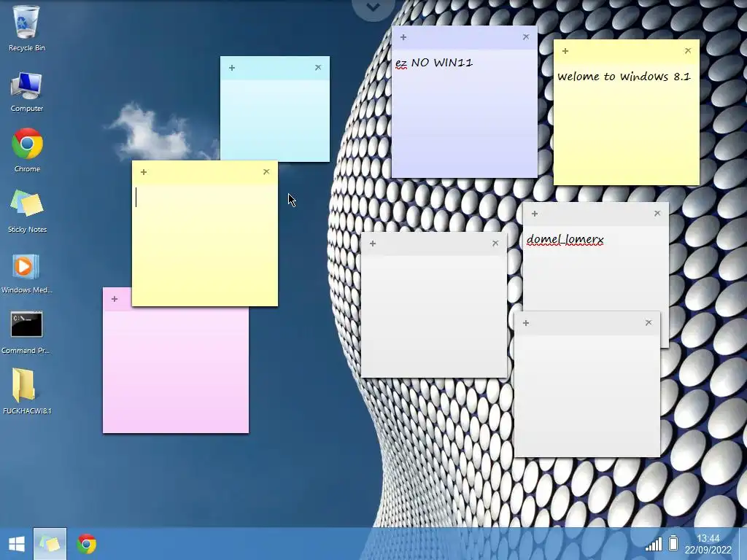Screen dimensions: 747x560
Task: Add a new note from the purple 'ez NO WIN11' note
Action: coord(403,37)
